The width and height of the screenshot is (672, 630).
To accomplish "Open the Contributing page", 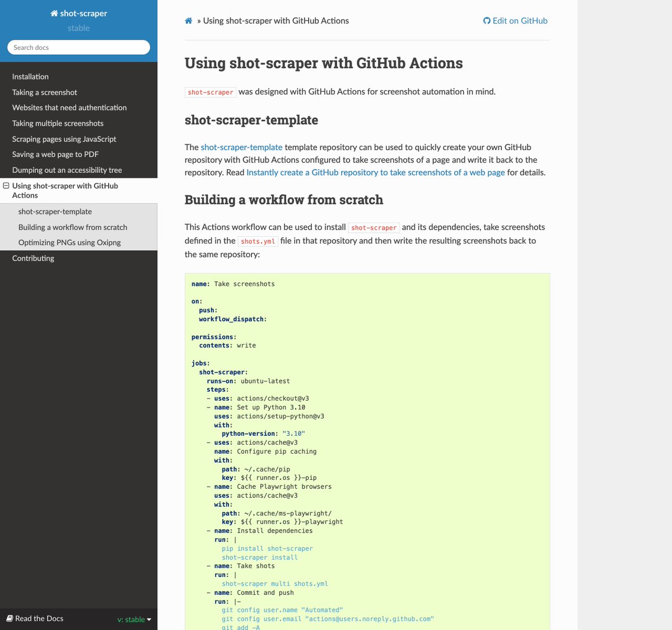I will point(33,258).
